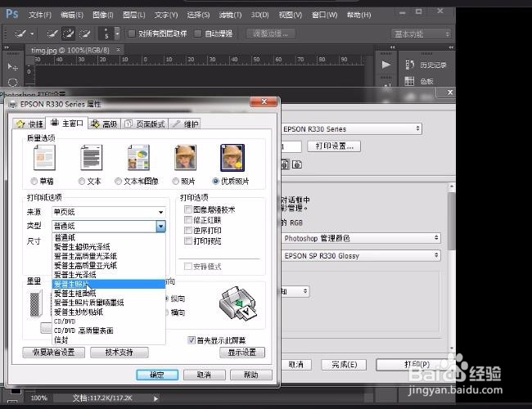This screenshot has height=409, width=532.
Task: Switch to the 页面版式 tab
Action: (145, 124)
